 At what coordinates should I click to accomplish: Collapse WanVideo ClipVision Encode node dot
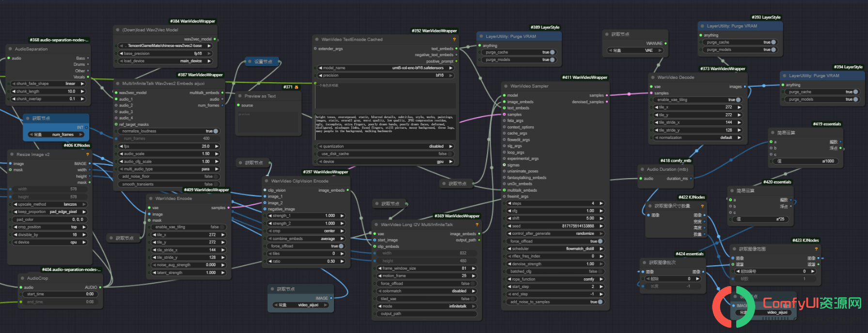267,181
